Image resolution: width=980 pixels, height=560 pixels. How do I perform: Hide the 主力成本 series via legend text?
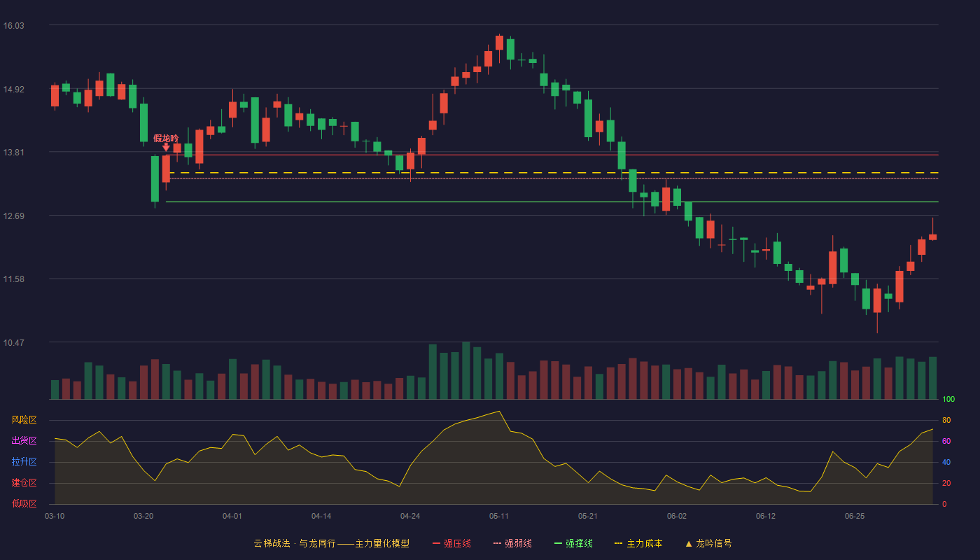[x=644, y=543]
